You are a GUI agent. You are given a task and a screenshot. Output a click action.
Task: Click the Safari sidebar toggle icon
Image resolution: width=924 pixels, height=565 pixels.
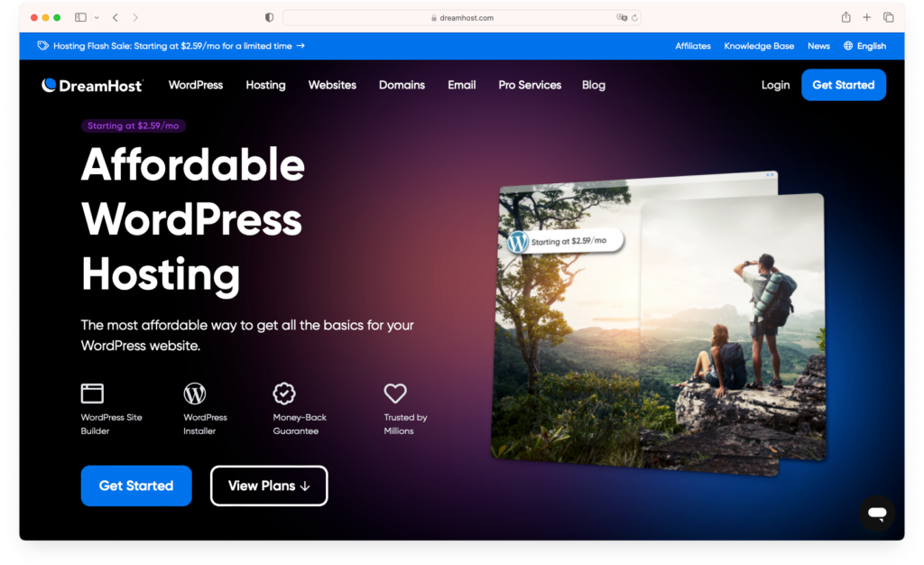click(80, 18)
